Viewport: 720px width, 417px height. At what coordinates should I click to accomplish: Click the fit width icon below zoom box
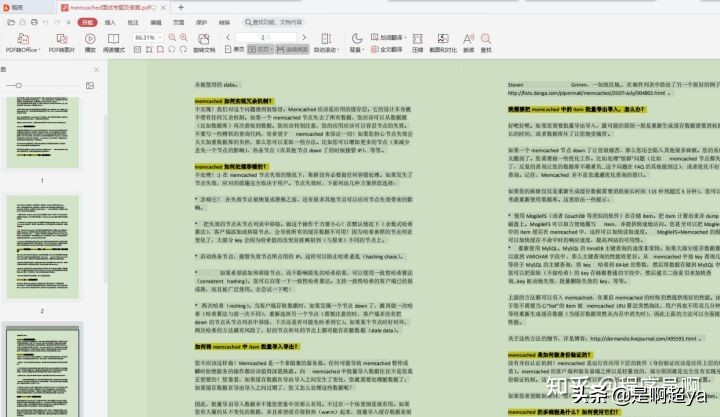coord(160,49)
